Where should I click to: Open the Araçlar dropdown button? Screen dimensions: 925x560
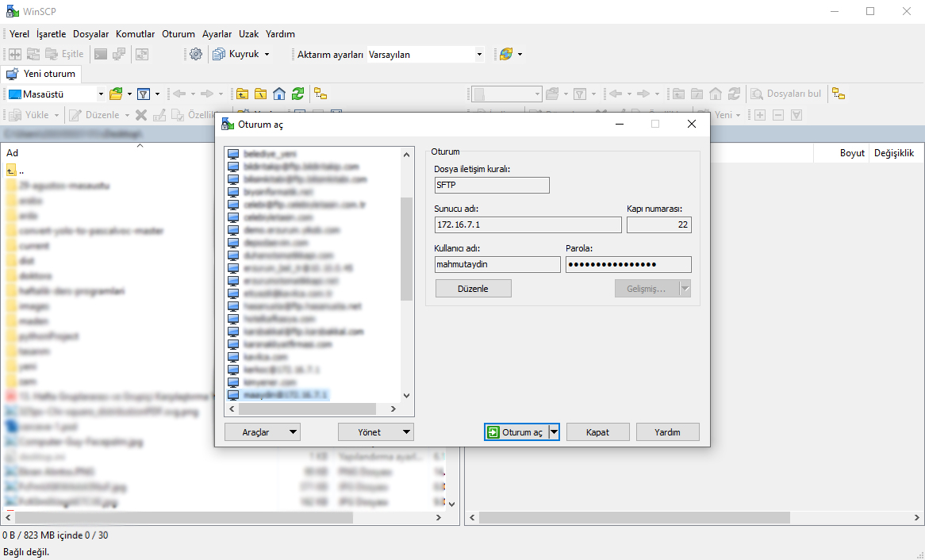pos(263,432)
